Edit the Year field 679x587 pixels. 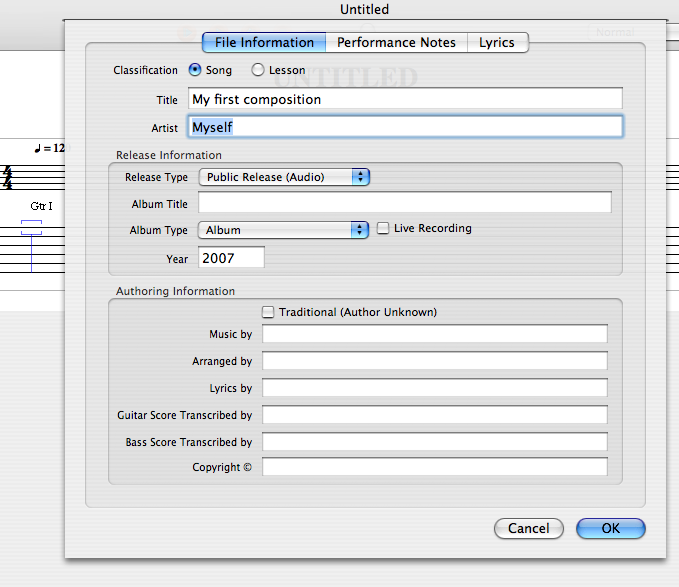(x=231, y=258)
